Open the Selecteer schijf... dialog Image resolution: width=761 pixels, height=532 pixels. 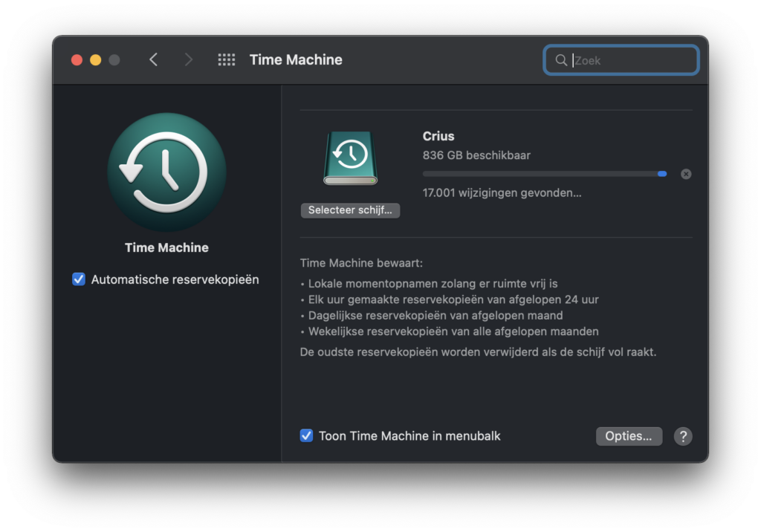coord(351,210)
